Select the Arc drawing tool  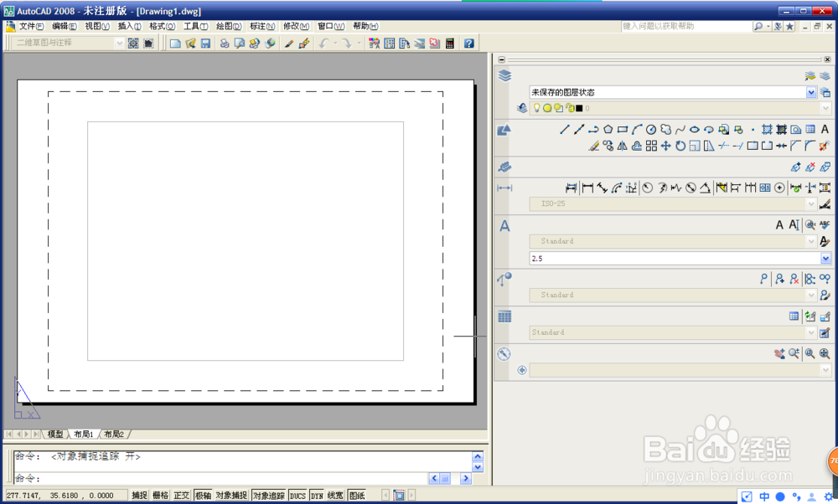pyautogui.click(x=637, y=129)
